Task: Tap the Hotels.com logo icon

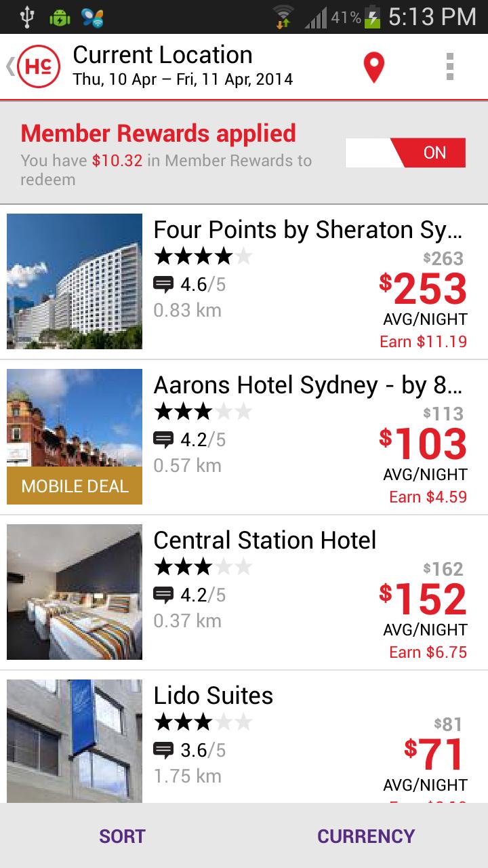Action: click(x=39, y=67)
